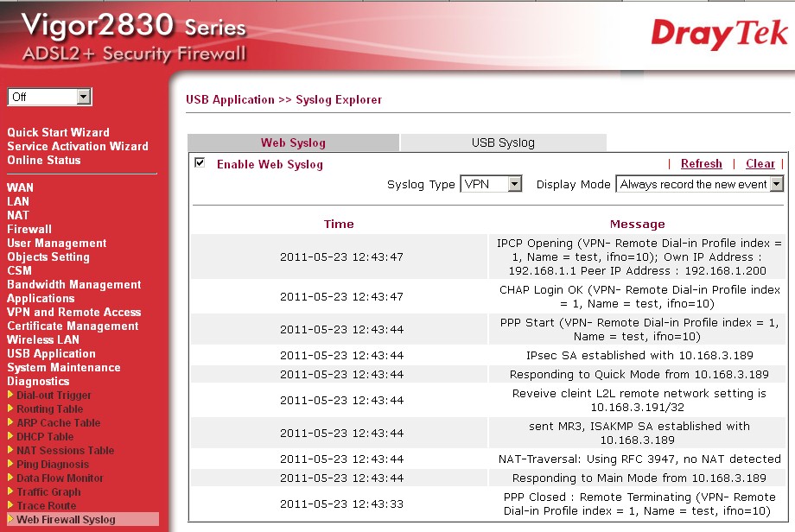
Task: Click the Clear link
Action: 760,163
